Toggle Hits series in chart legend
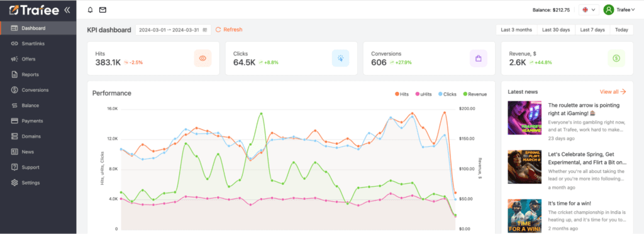The image size is (644, 234). click(x=402, y=94)
